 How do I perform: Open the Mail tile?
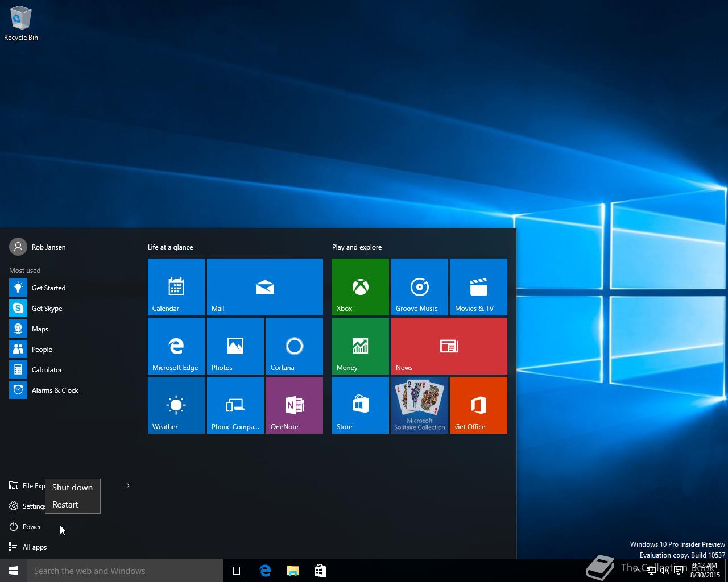[x=265, y=287]
